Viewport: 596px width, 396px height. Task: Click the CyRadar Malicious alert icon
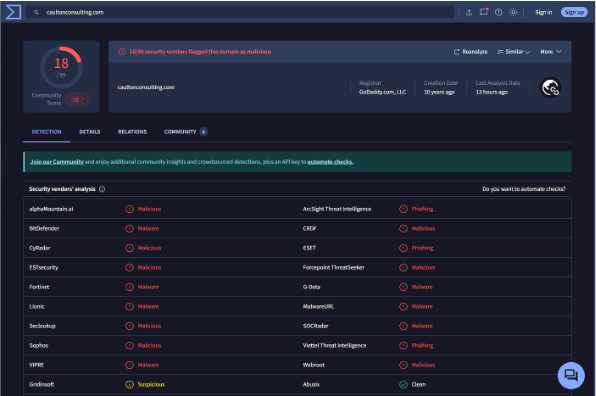[130, 248]
